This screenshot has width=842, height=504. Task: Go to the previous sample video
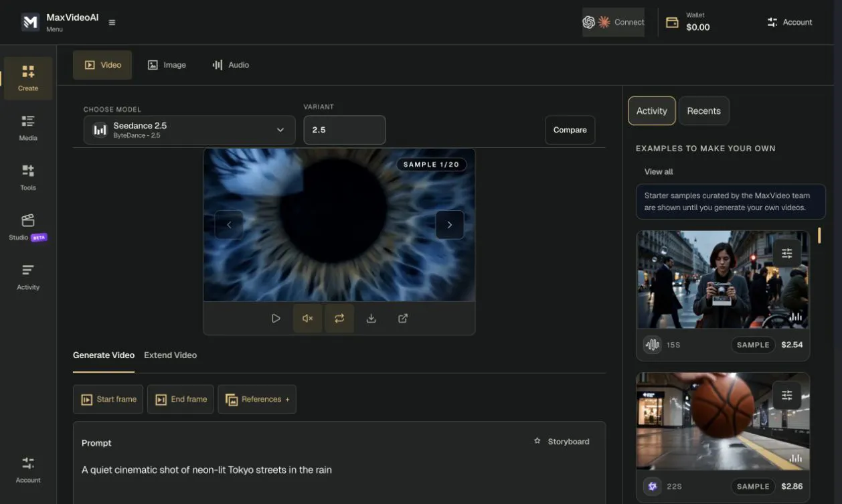pyautogui.click(x=229, y=225)
